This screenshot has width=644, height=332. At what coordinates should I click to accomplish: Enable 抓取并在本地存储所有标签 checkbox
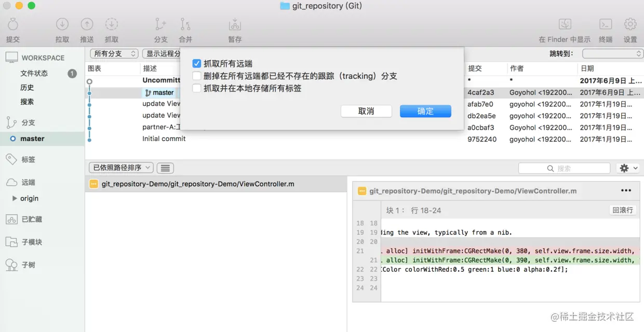click(x=196, y=88)
